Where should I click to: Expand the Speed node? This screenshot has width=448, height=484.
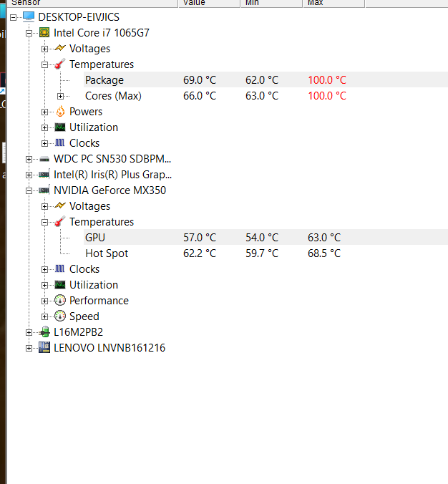pyautogui.click(x=45, y=316)
